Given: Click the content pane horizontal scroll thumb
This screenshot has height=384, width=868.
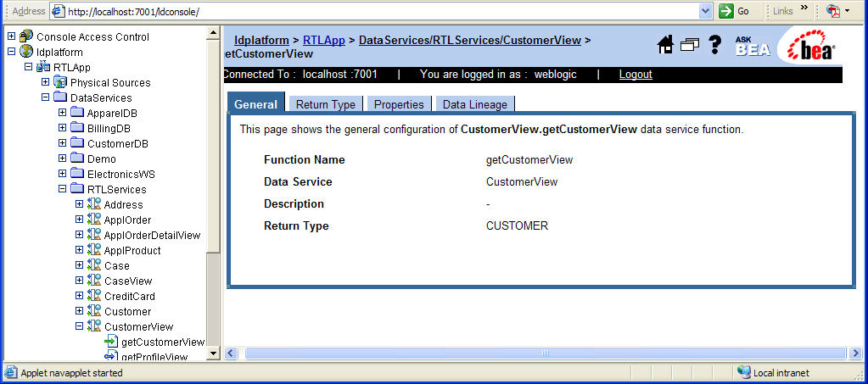Looking at the screenshot, I should click(546, 353).
